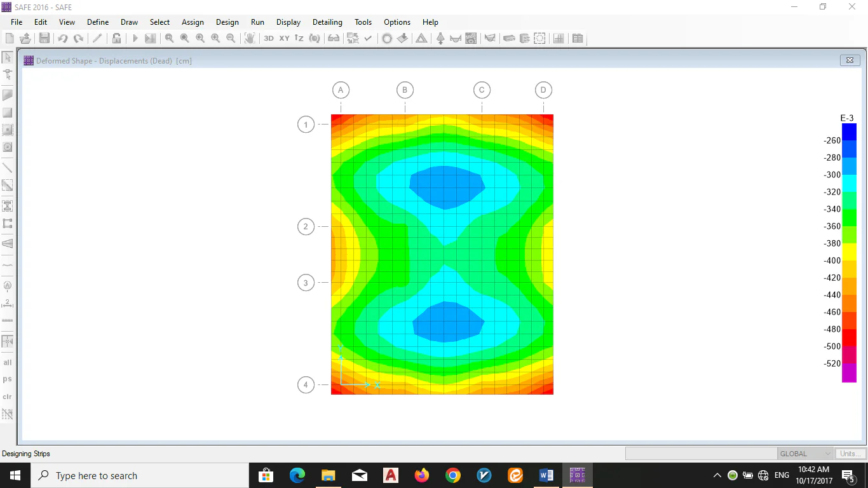
Task: Click the Undo arrow icon
Action: point(63,38)
